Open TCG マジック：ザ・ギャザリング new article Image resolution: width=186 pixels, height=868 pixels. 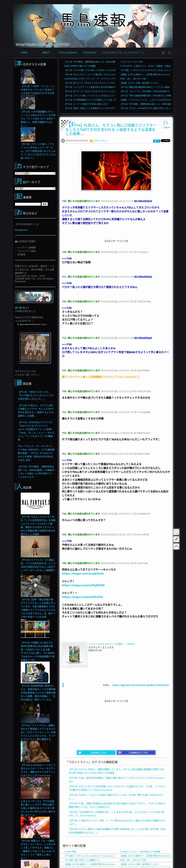36,453
